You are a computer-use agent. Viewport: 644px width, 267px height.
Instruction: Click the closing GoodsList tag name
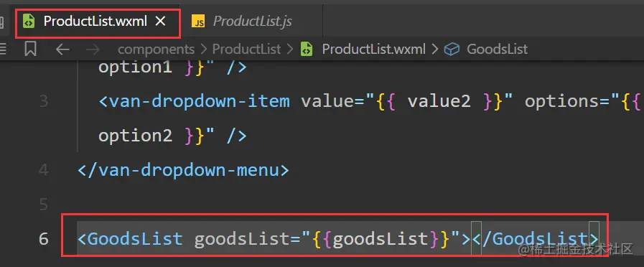[x=541, y=239]
